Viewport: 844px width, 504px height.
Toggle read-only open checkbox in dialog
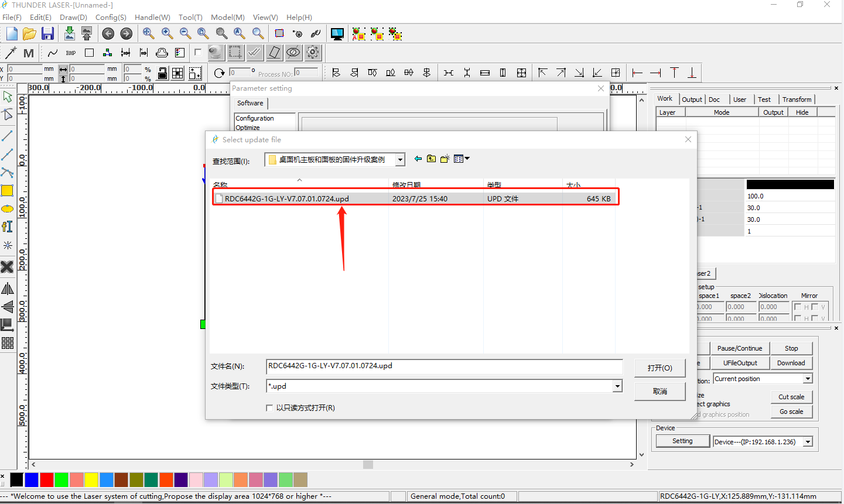pyautogui.click(x=269, y=408)
